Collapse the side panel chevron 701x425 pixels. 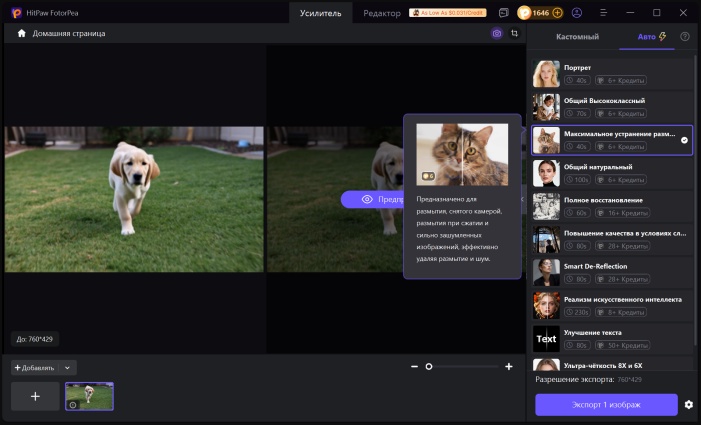click(522, 199)
